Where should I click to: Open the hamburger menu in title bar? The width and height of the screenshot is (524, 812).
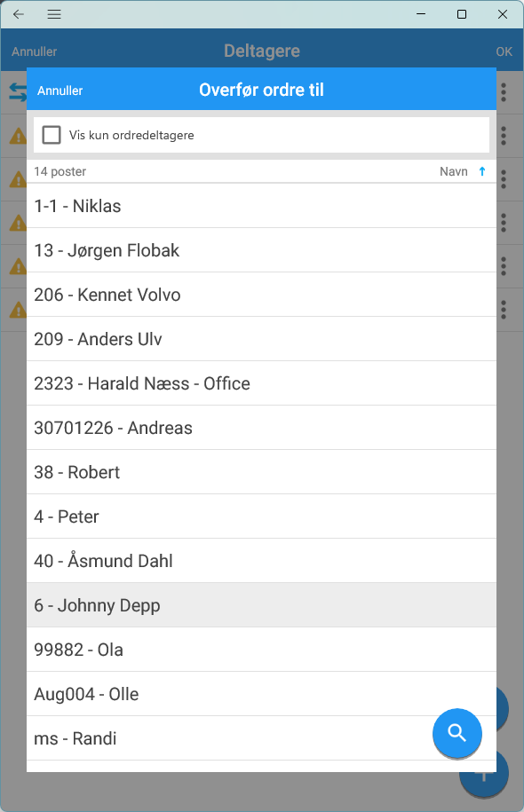coord(54,14)
